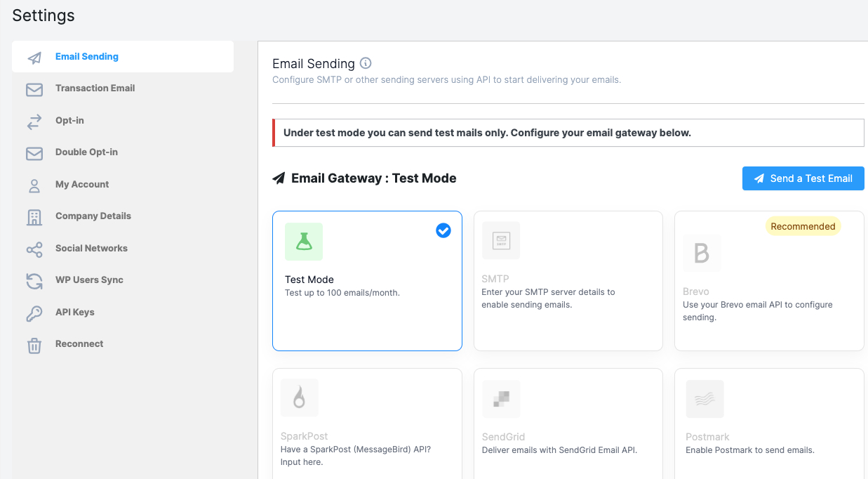Viewport: 868px width, 479px height.
Task: Click the trash icon beside Reconnect
Action: [34, 346]
